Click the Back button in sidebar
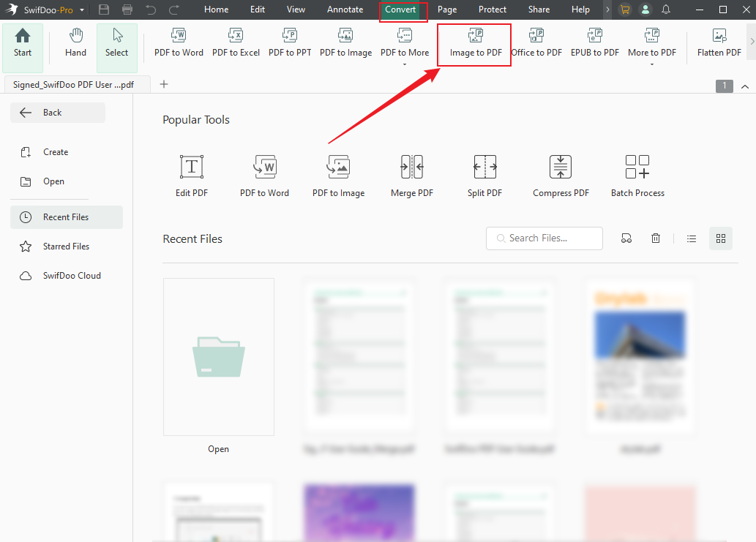The width and height of the screenshot is (756, 542). [58, 113]
